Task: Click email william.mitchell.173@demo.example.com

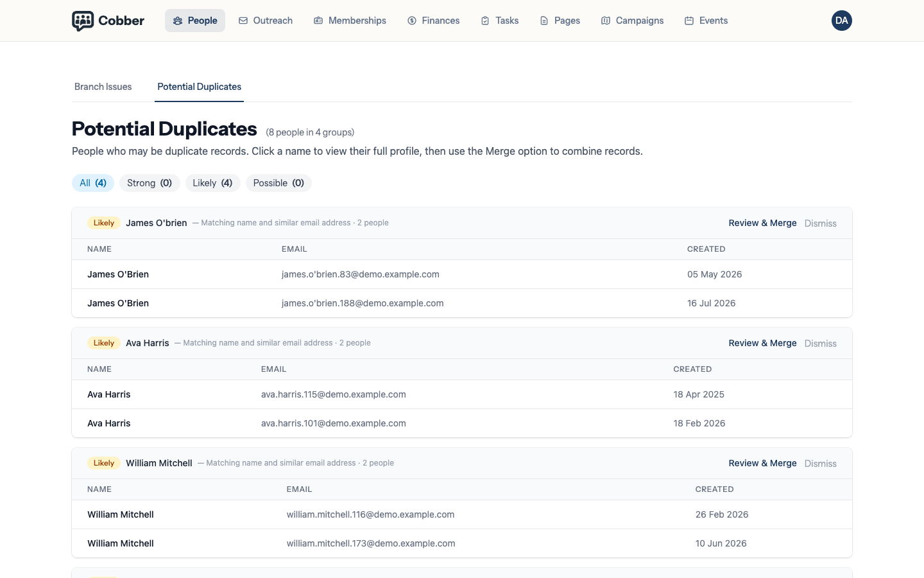Action: click(371, 543)
